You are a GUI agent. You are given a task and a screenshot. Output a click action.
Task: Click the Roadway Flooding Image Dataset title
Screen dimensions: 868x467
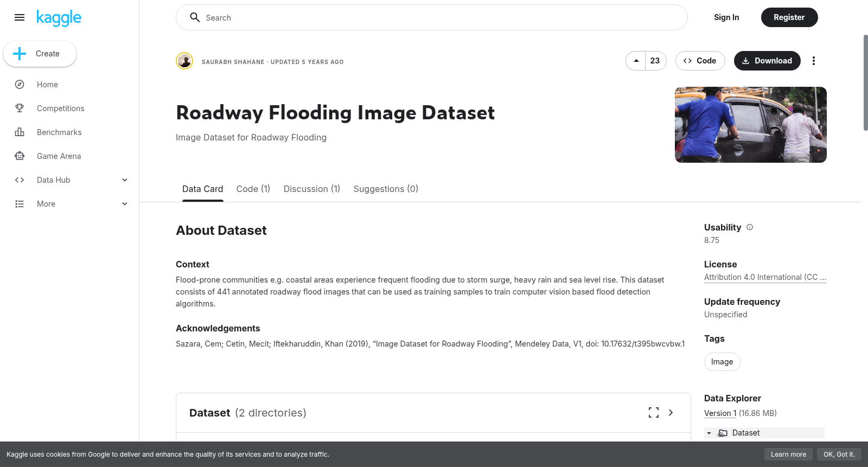[x=335, y=113]
